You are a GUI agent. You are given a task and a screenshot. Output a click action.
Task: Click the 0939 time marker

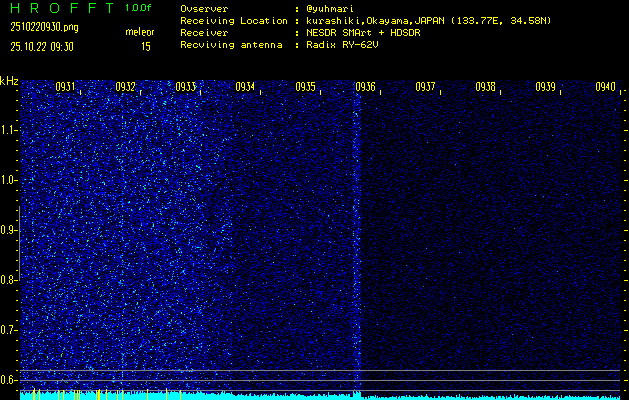pos(546,87)
